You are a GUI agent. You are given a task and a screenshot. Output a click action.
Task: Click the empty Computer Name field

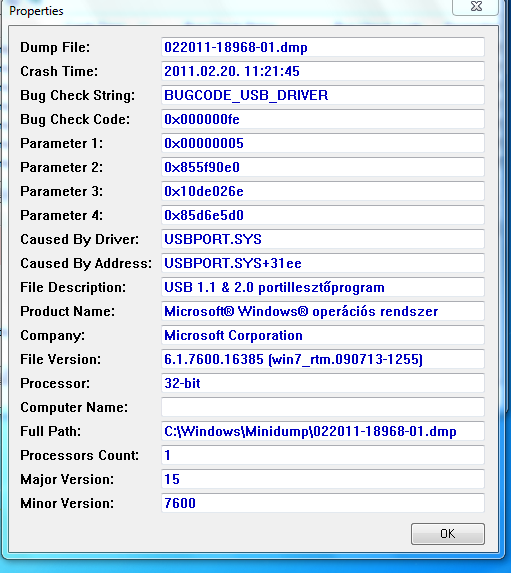pos(323,407)
